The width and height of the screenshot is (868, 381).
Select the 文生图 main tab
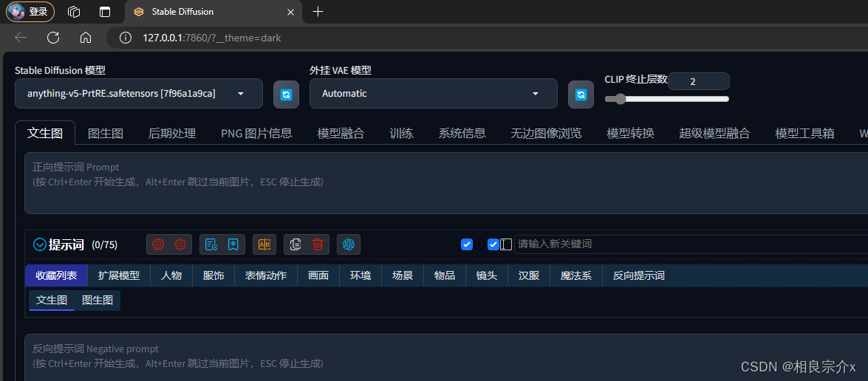[45, 133]
